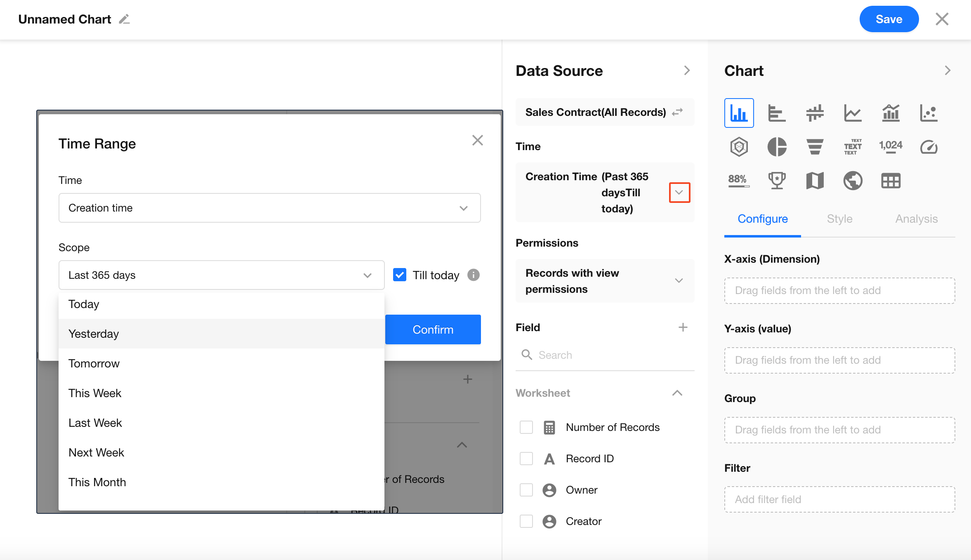Screen dimensions: 971x560
Task: Choose the line chart icon
Action: (853, 113)
